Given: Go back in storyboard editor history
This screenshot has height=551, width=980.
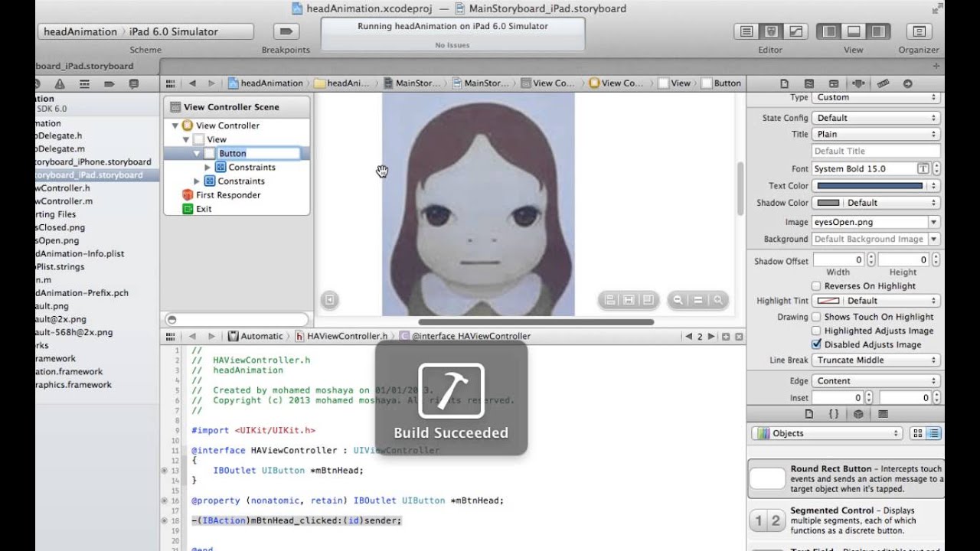Looking at the screenshot, I should click(192, 83).
